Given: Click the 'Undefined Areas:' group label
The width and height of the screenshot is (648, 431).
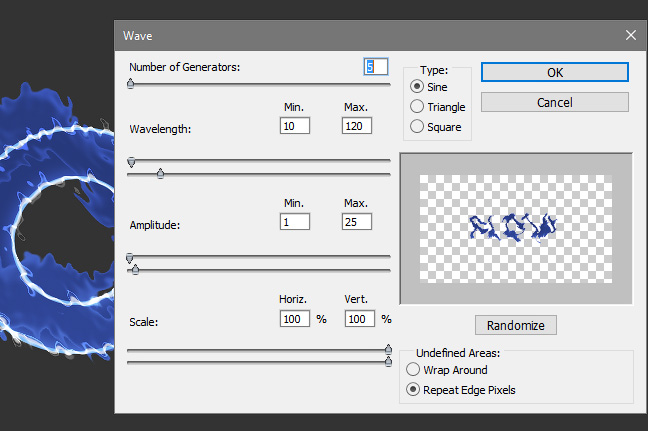Looking at the screenshot, I should click(458, 353).
